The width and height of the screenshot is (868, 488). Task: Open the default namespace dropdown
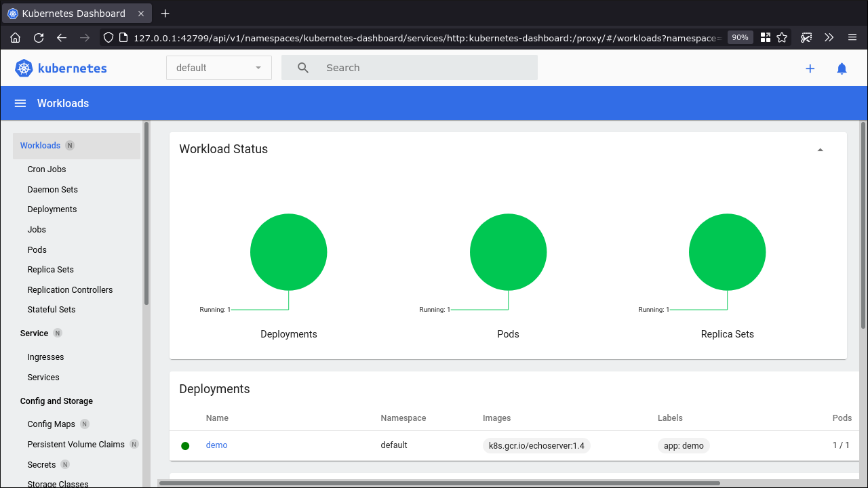pyautogui.click(x=218, y=68)
